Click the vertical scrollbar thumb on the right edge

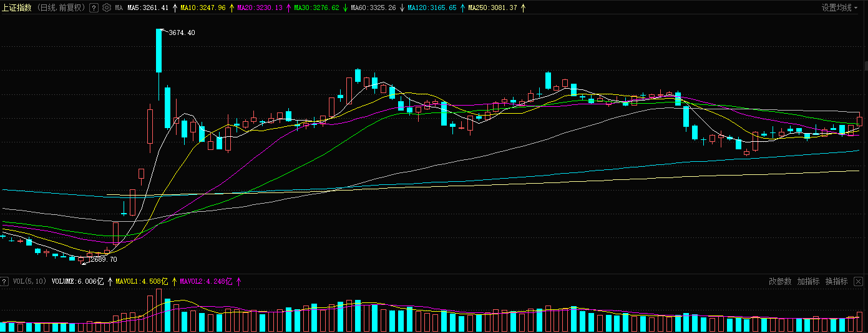click(866, 65)
